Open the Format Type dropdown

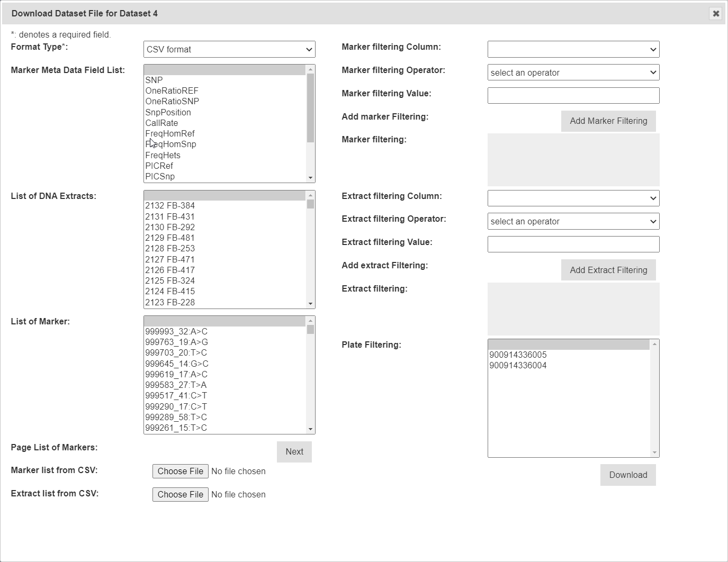(x=229, y=49)
